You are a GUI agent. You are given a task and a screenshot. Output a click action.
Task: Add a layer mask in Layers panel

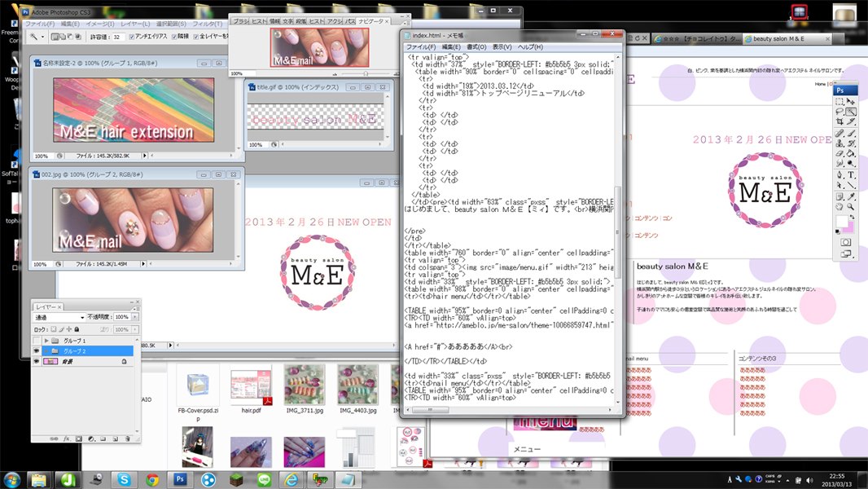coord(79,438)
